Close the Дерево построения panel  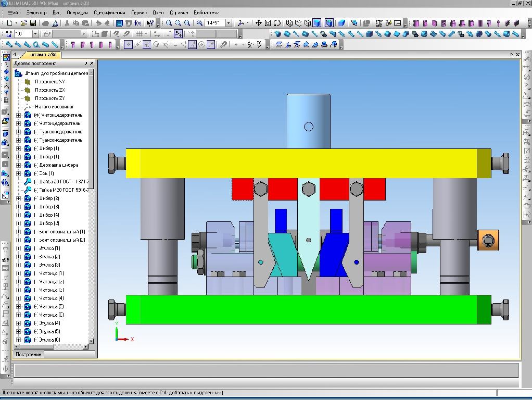tap(92, 64)
